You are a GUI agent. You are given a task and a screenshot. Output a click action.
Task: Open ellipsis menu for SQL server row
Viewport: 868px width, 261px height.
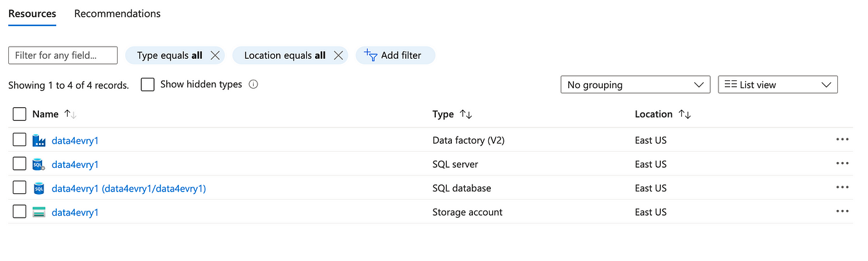842,164
